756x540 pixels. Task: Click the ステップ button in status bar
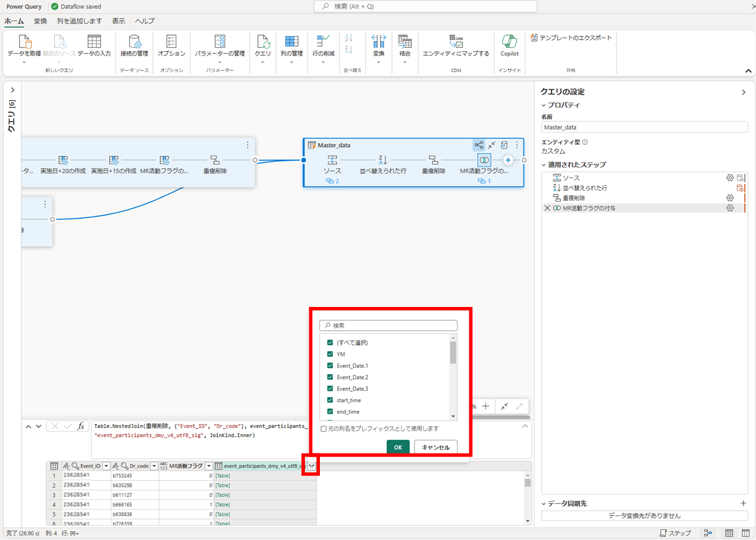pyautogui.click(x=676, y=533)
